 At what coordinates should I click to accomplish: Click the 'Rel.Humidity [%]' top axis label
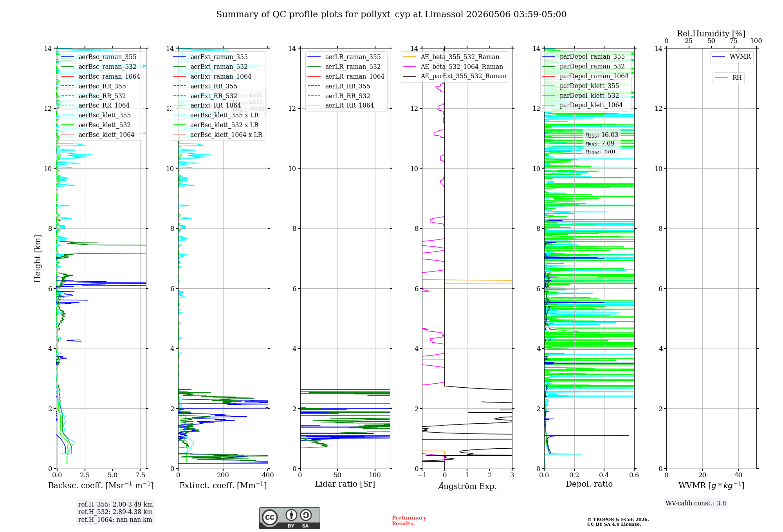711,34
